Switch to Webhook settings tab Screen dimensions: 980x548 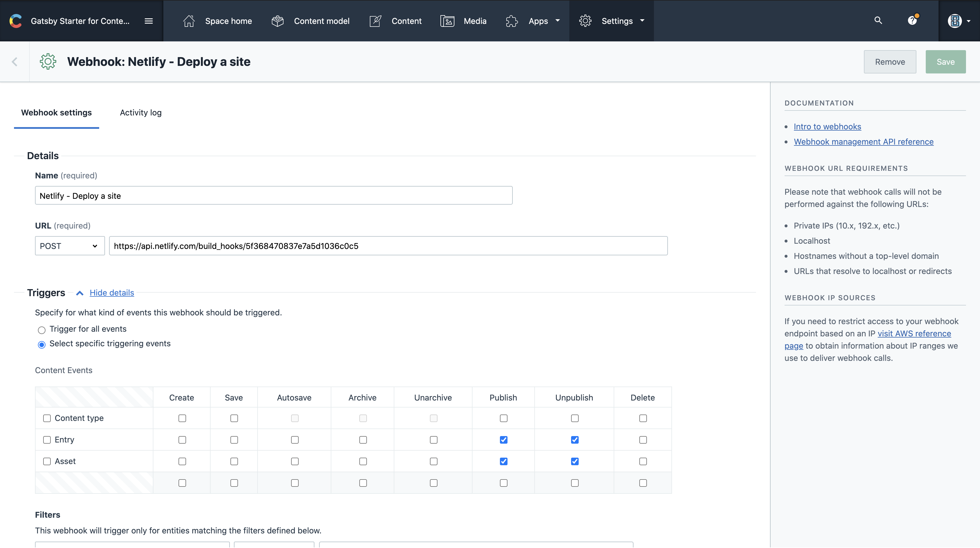(x=56, y=113)
